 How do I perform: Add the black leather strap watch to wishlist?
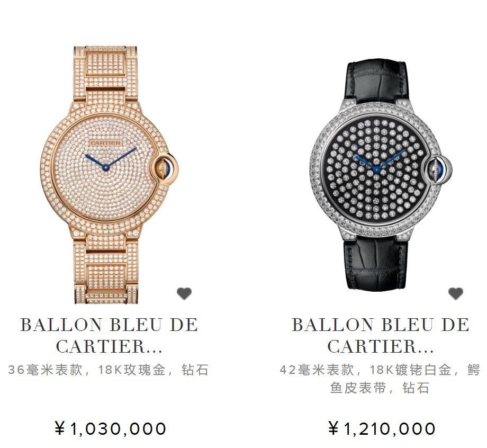click(x=456, y=293)
